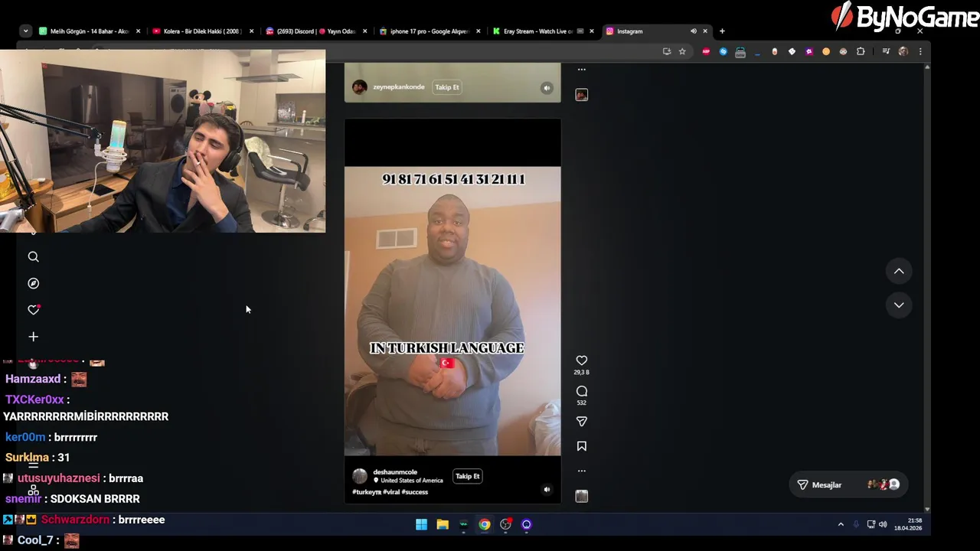Click chat username Schwarzdorn
Image resolution: width=980 pixels, height=551 pixels.
75,520
